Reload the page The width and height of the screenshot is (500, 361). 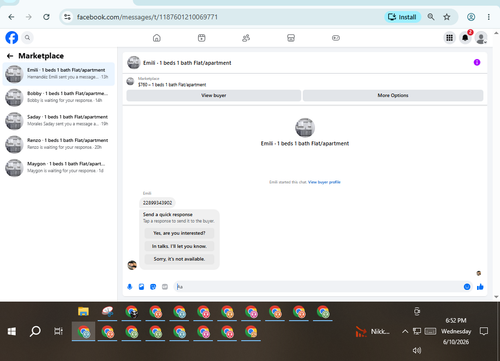click(46, 17)
